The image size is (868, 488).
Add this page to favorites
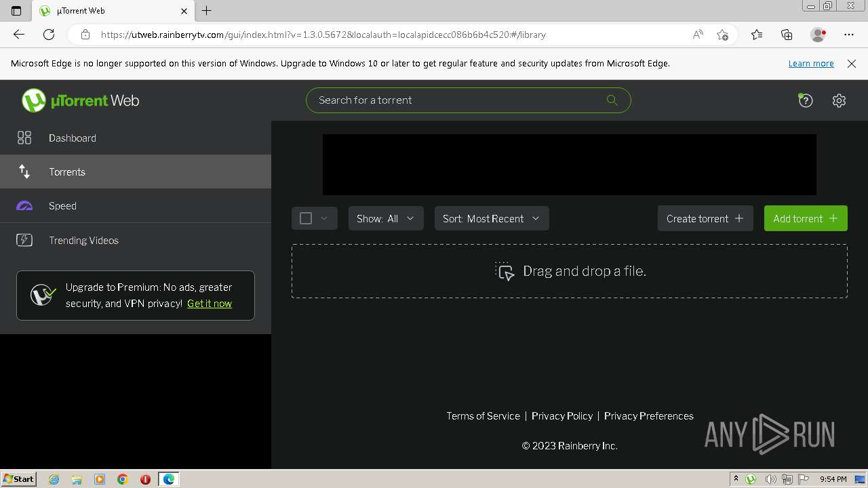(722, 35)
